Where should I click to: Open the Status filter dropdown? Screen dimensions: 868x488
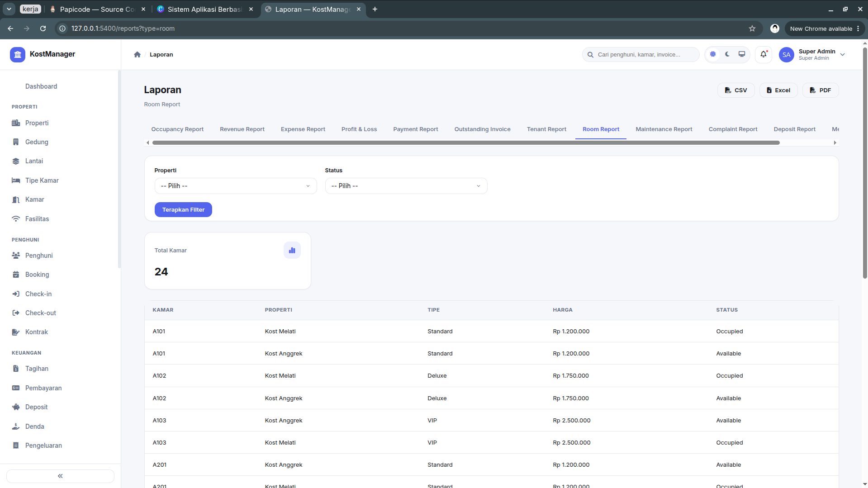[406, 186]
